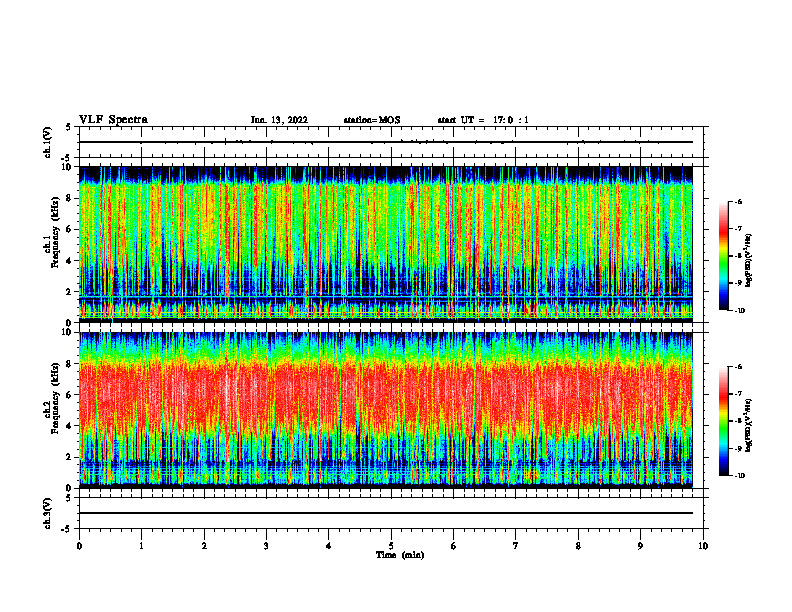Image resolution: width=792 pixels, height=612 pixels.
Task: Click the '5' minute tick on time axis
Action: (391, 546)
